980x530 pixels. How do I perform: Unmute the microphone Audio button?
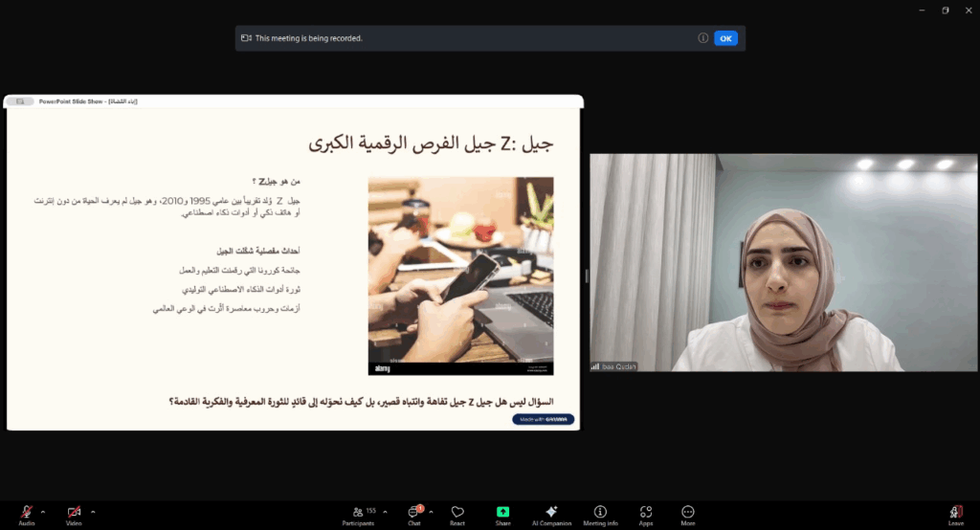coord(26,513)
